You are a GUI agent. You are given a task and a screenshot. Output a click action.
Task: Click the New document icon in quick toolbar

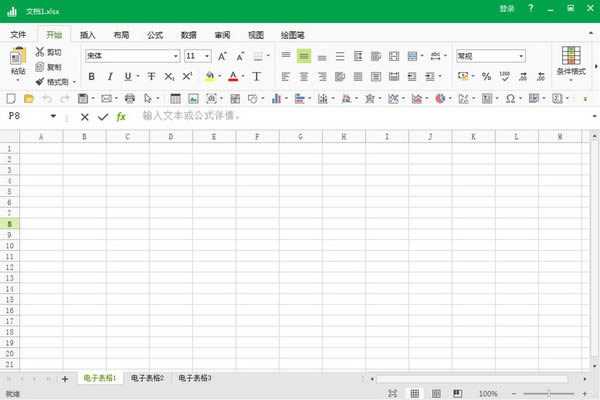click(x=11, y=99)
